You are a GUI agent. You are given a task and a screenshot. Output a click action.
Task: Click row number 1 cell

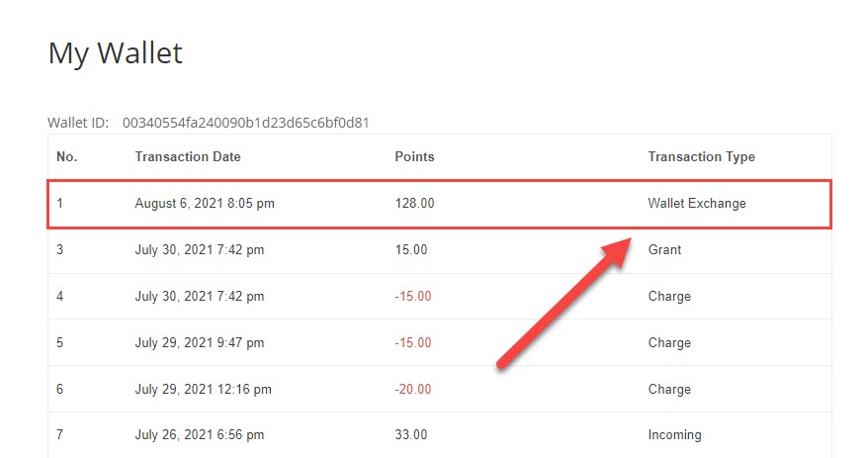[x=59, y=203]
